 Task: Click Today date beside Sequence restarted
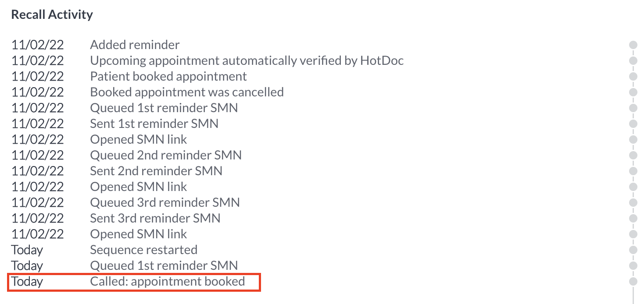(x=27, y=250)
